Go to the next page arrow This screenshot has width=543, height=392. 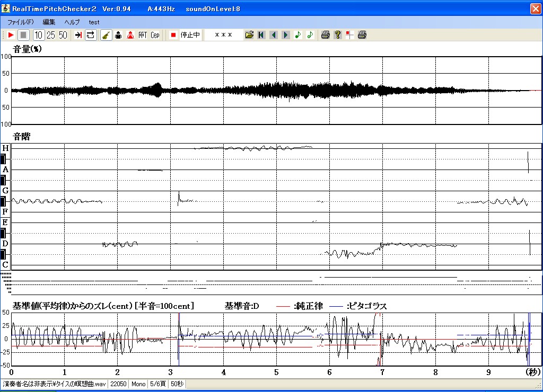286,35
